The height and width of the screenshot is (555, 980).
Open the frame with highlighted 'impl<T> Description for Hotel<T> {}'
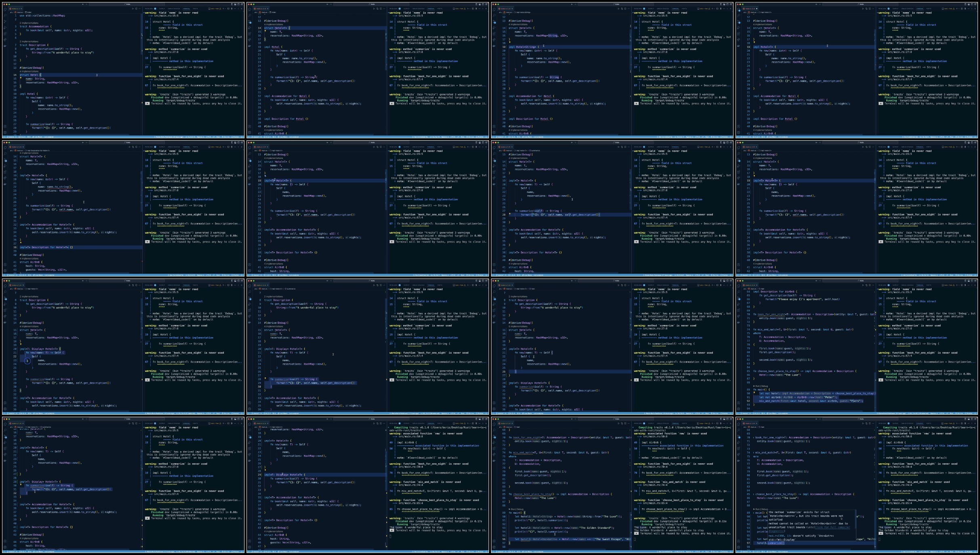click(x=123, y=209)
